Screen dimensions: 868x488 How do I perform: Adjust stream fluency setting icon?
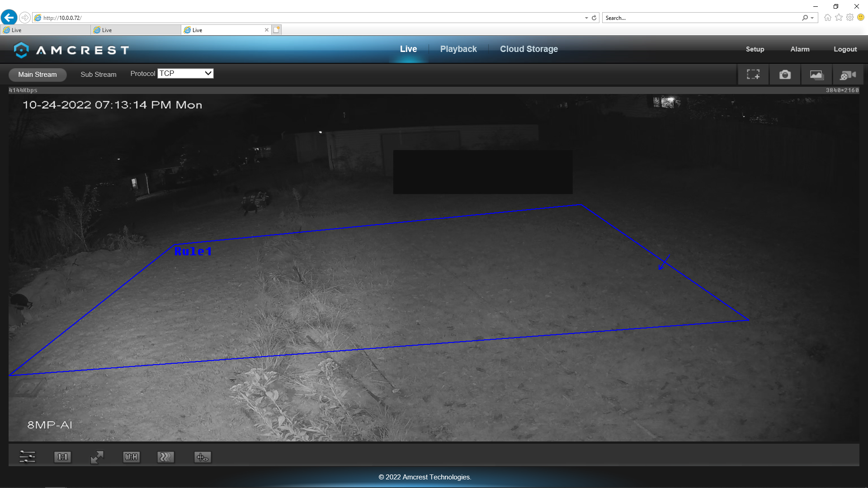pos(165,457)
